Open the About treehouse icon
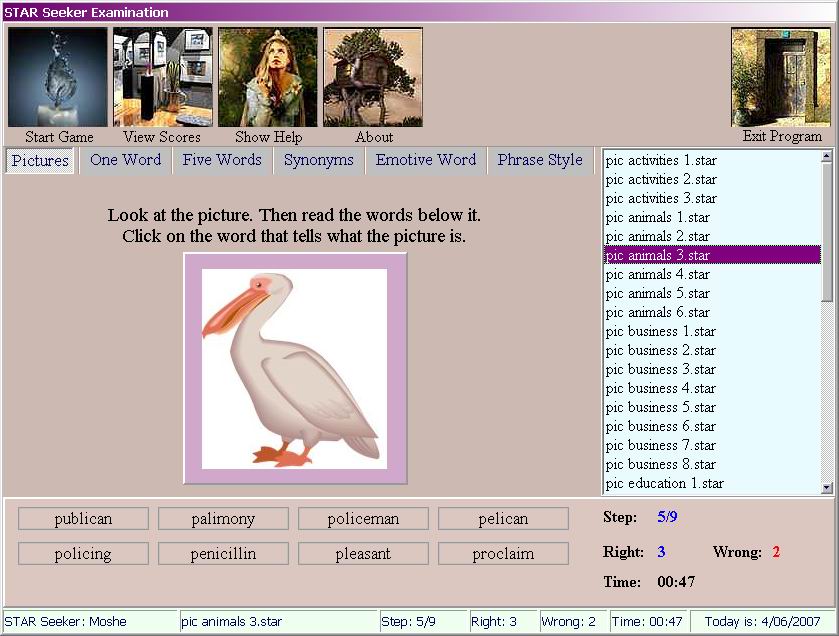839x636 pixels. pos(373,77)
